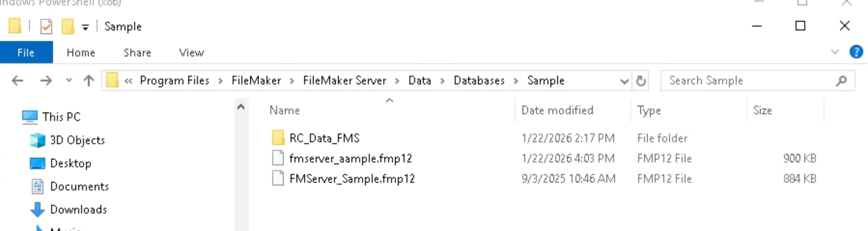Open the RC_Data_FMS folder
The image size is (868, 231).
click(x=324, y=138)
